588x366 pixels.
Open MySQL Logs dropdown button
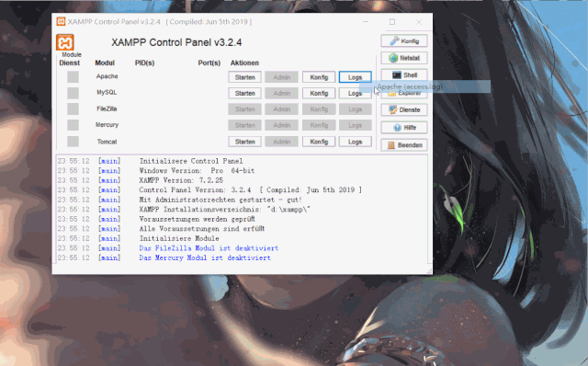coord(355,93)
